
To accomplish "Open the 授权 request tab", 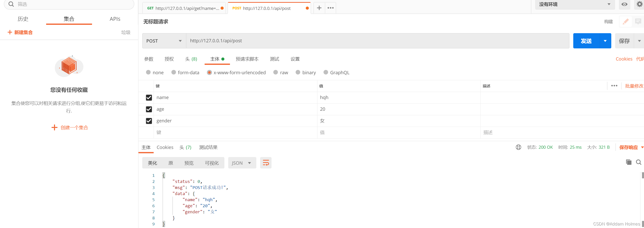I will pyautogui.click(x=169, y=59).
